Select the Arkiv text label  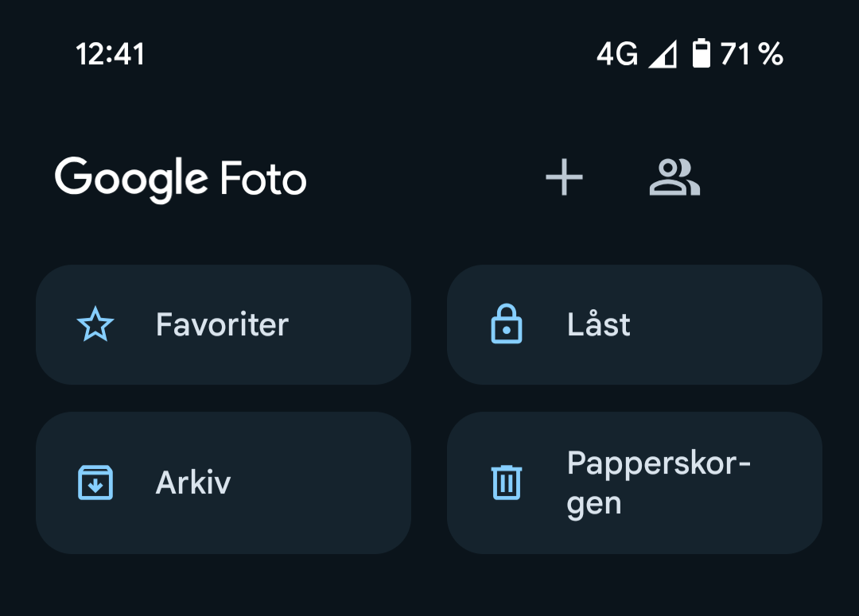click(192, 483)
